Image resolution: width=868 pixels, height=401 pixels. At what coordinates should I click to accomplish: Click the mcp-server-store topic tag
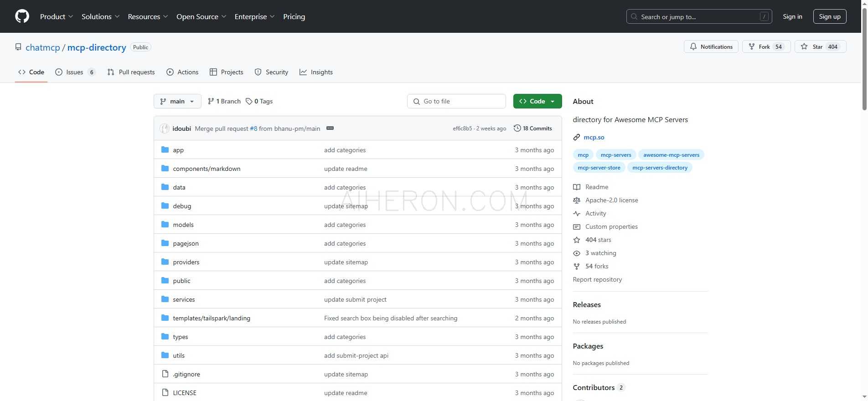pos(599,168)
